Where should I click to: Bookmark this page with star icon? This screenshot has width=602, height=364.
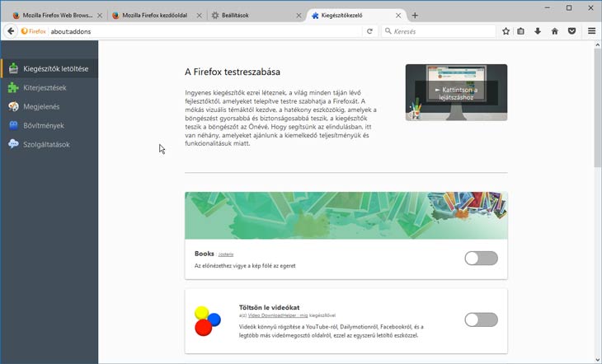(506, 31)
